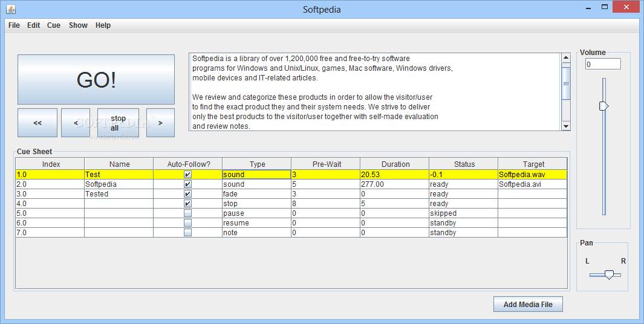Click the Type column header
The image size is (644, 324).
(257, 164)
